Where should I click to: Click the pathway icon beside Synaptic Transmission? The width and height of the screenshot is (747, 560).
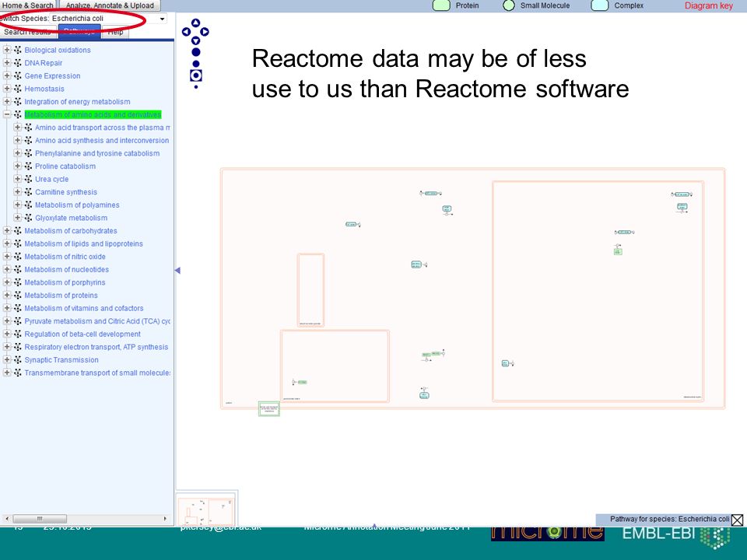[18, 360]
